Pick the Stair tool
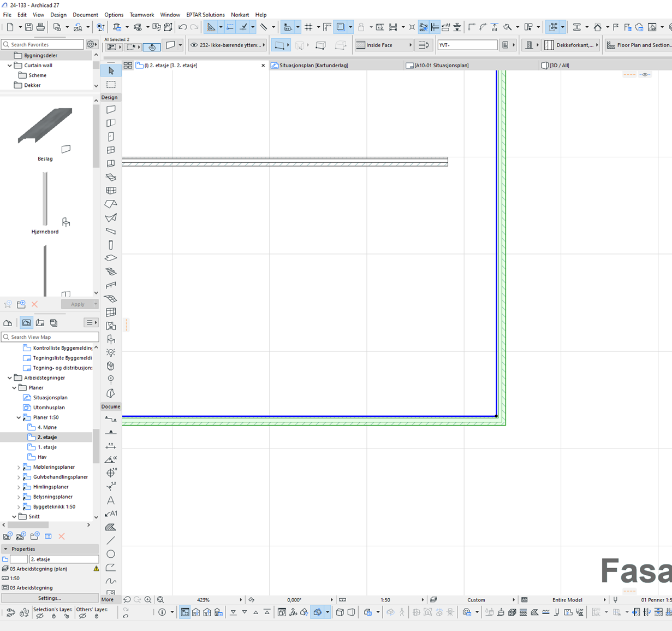The width and height of the screenshot is (672, 631). (x=111, y=272)
